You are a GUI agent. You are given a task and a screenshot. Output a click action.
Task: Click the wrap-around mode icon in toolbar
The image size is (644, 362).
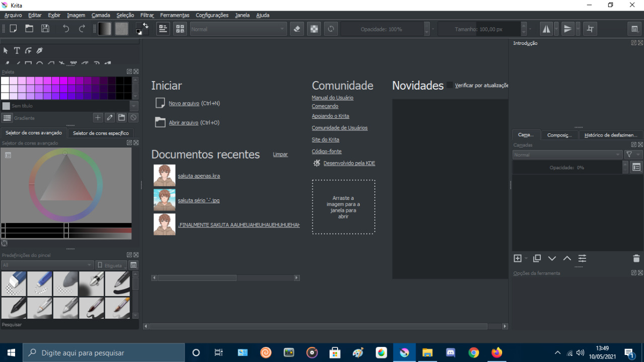590,29
